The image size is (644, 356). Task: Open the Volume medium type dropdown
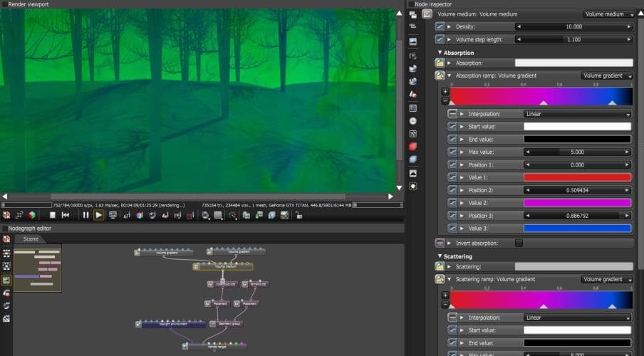[x=607, y=14]
